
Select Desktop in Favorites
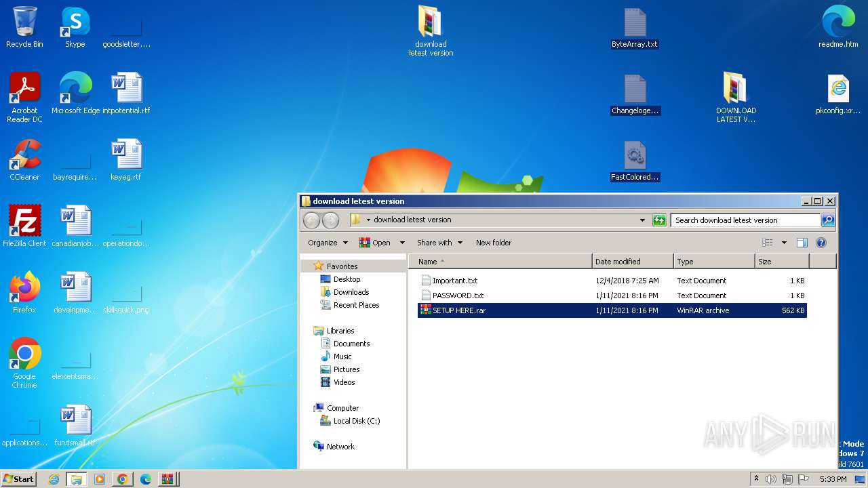(x=347, y=279)
